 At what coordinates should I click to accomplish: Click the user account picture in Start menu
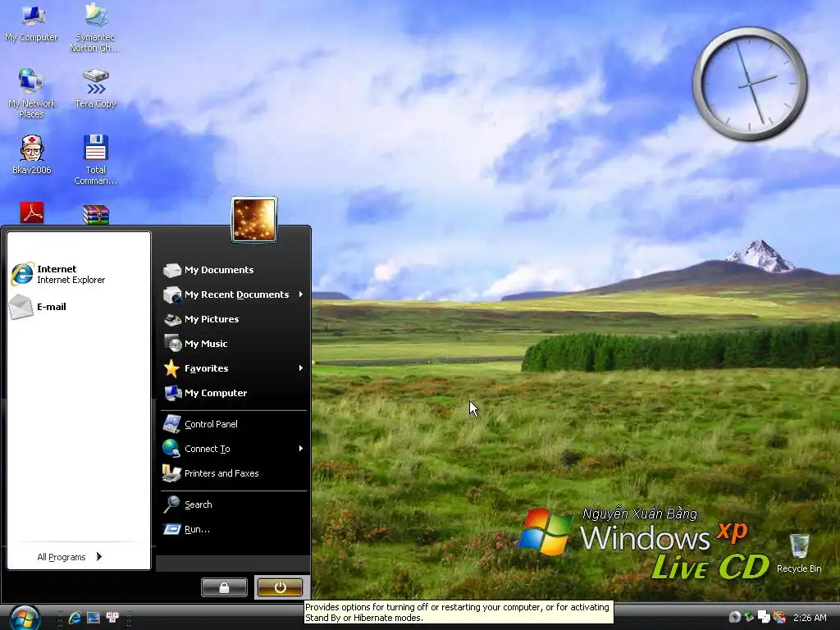[254, 220]
